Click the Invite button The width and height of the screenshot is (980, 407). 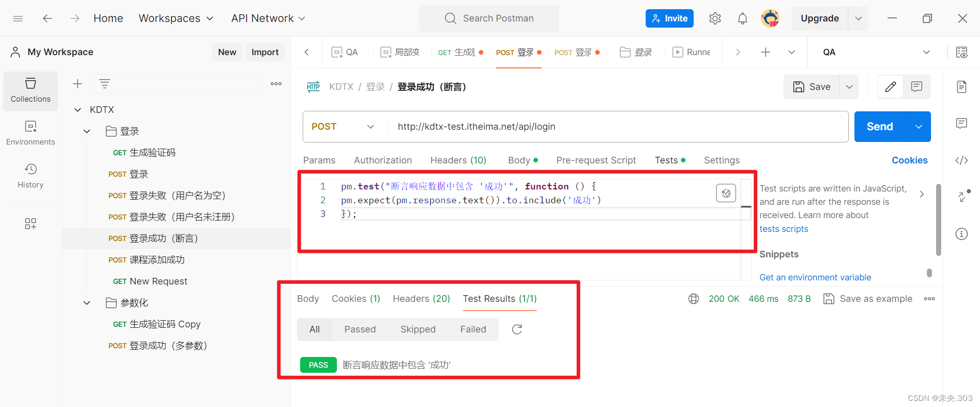(670, 18)
